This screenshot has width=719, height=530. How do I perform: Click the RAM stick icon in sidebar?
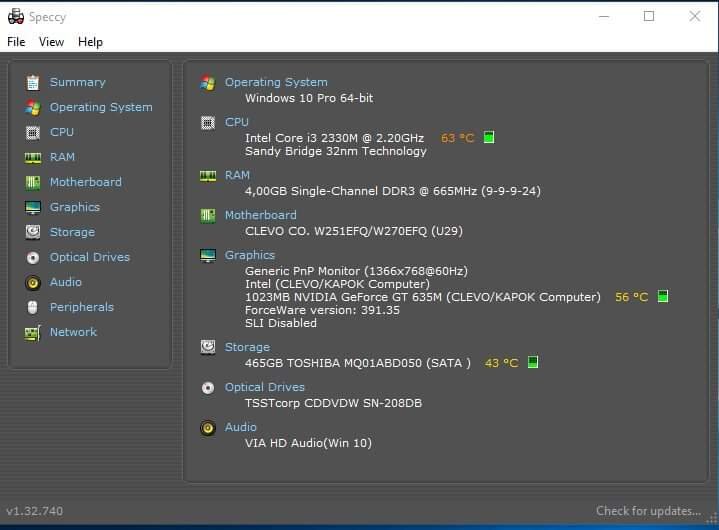(33, 158)
